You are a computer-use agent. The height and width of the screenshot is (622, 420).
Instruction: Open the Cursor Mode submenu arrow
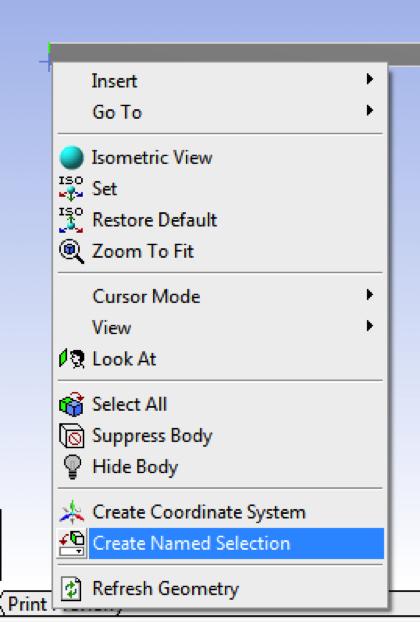coord(370,294)
